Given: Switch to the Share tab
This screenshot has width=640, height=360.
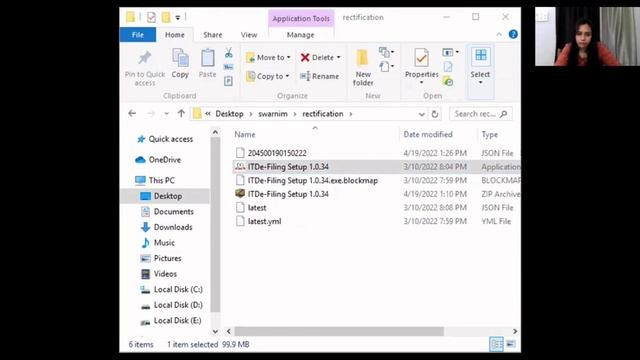Looking at the screenshot, I should pos(213,35).
